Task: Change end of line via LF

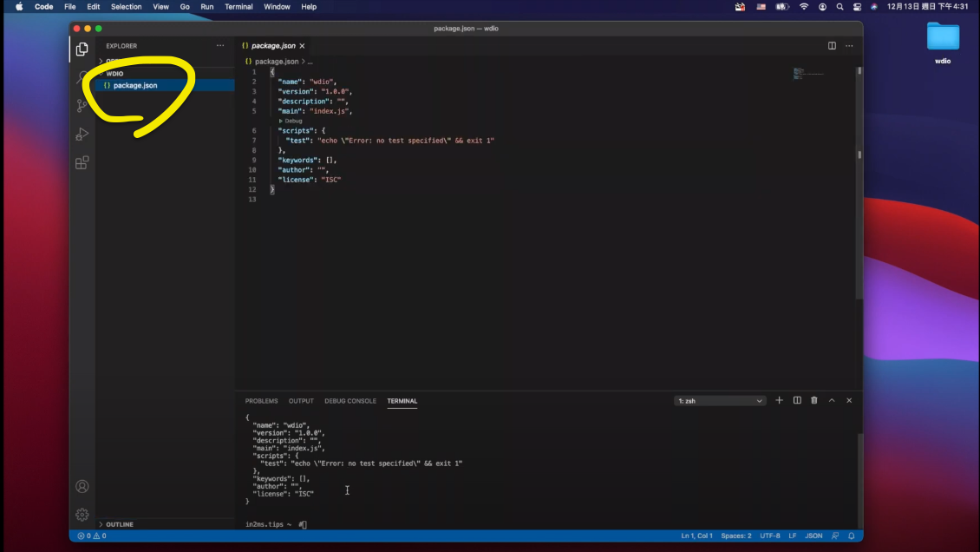Action: pos(792,536)
